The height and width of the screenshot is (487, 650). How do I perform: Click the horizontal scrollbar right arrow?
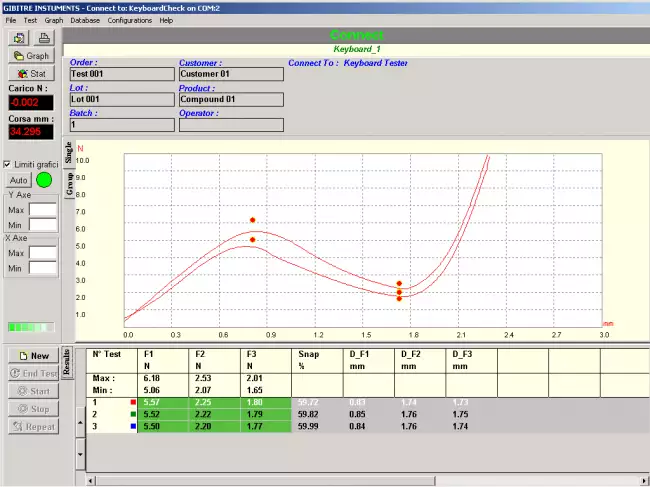point(644,481)
